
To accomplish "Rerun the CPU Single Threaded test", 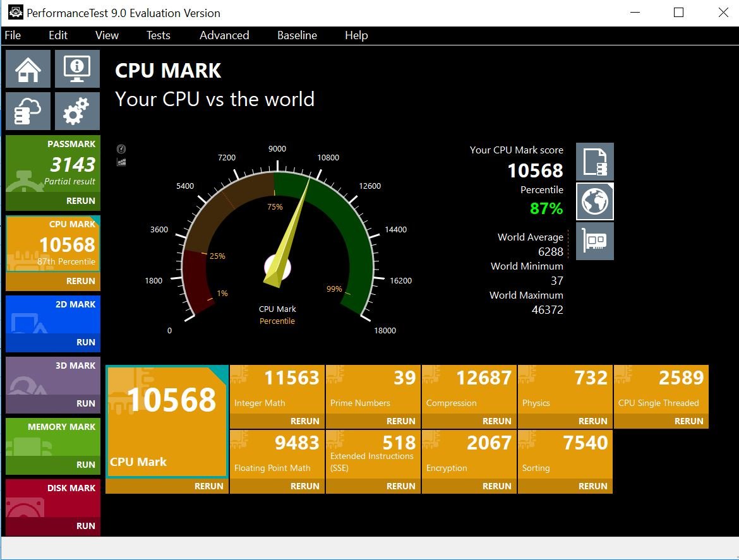I will click(661, 421).
